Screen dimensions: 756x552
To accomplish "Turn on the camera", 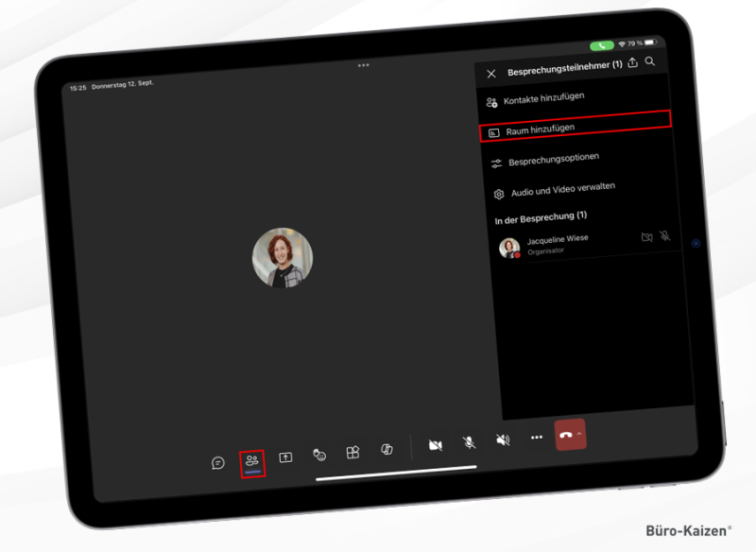I will pos(434,444).
